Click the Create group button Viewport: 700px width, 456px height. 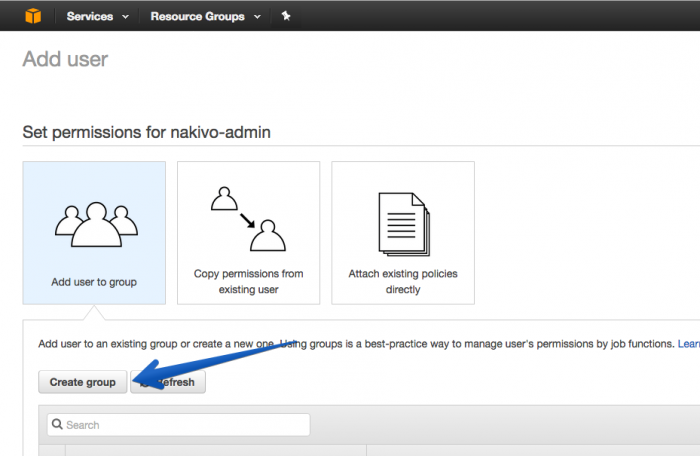pyautogui.click(x=83, y=382)
